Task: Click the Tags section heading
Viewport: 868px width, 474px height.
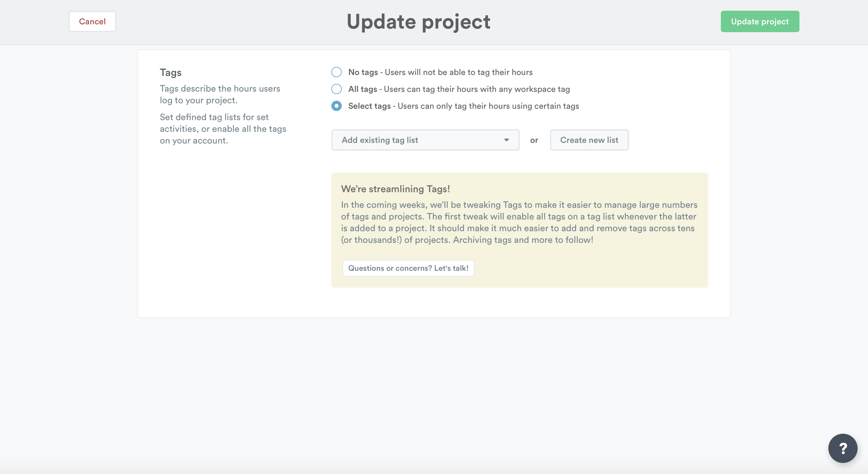Action: coord(171,72)
